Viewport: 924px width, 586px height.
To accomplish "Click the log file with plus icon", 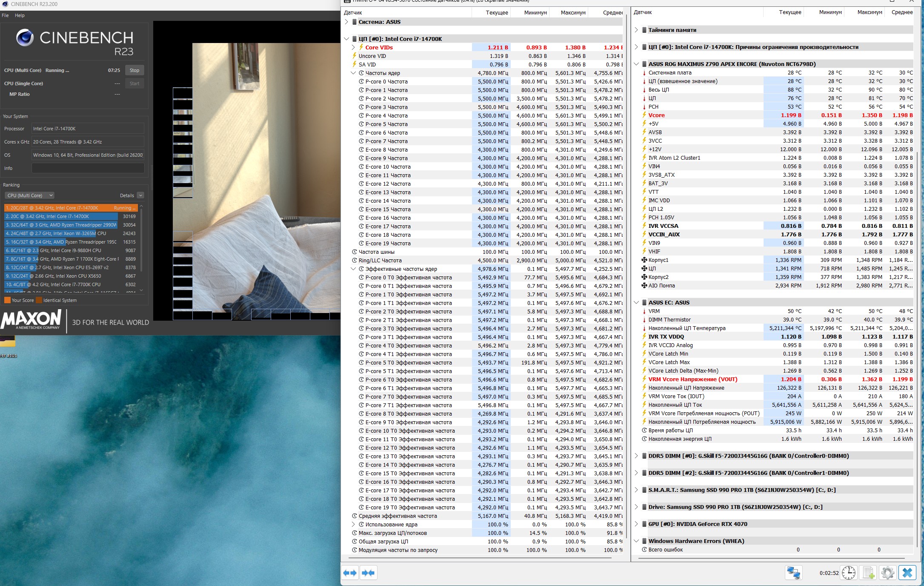I will [868, 573].
